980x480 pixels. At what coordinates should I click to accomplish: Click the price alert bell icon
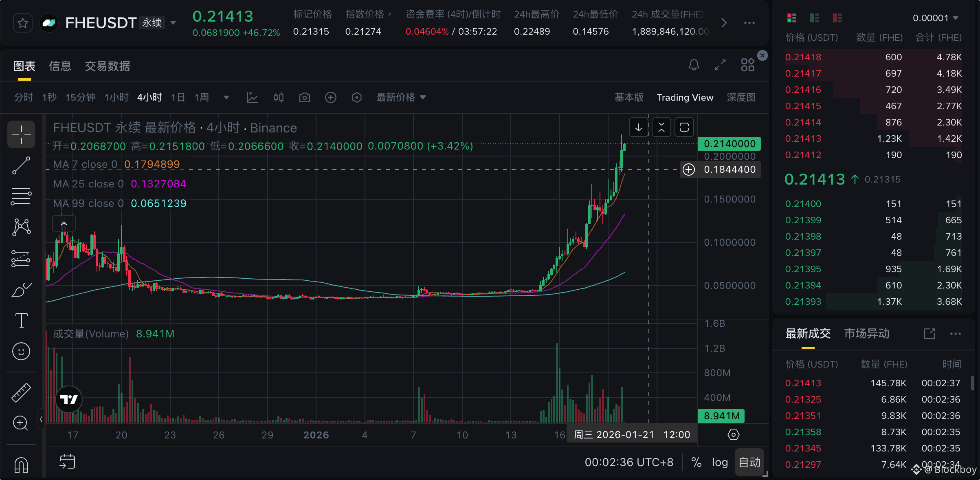pos(694,65)
